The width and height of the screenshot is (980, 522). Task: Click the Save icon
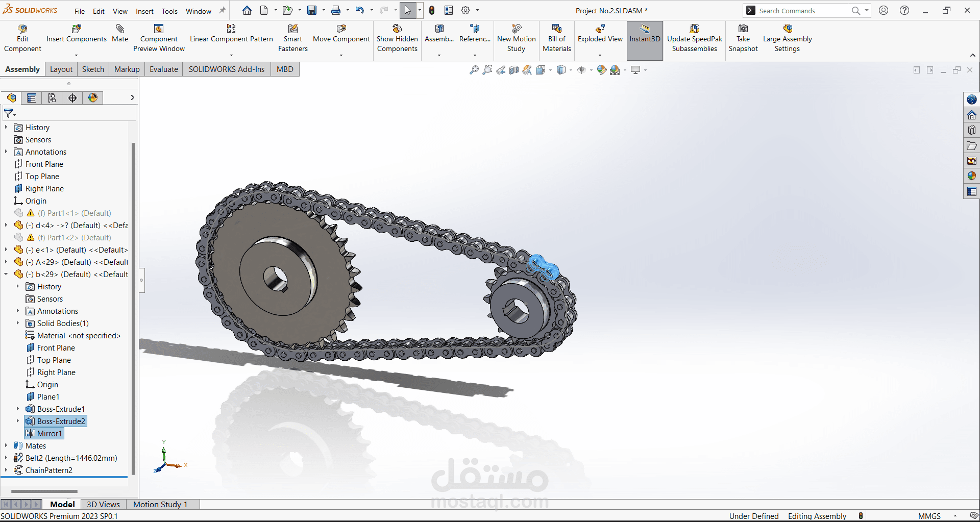click(312, 10)
